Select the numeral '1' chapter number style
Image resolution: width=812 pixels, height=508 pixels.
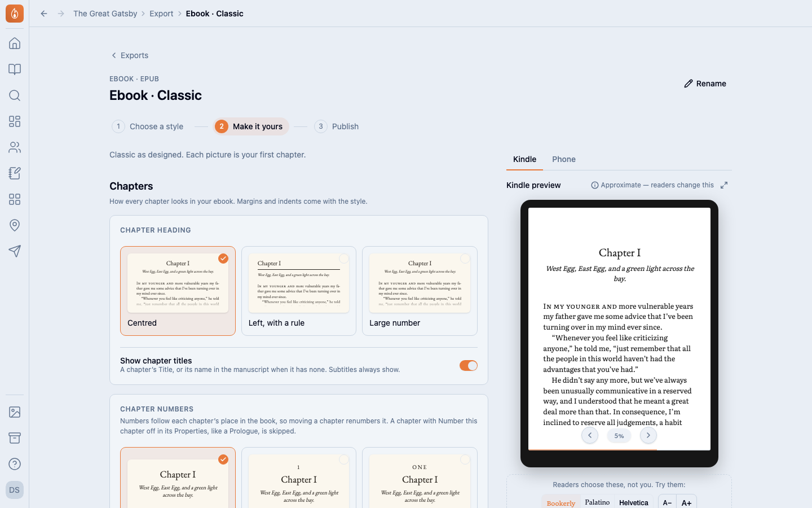(x=299, y=478)
